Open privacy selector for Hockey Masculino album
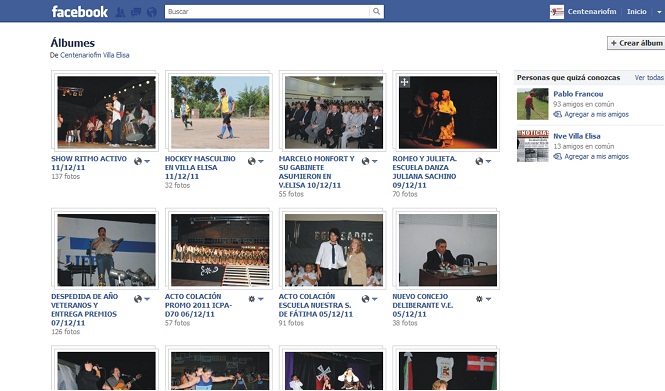This screenshot has height=391, width=665. tap(256, 161)
